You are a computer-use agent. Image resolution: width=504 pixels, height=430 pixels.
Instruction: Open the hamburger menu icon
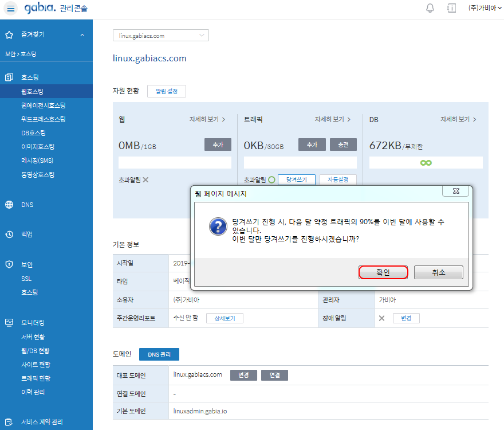(11, 9)
